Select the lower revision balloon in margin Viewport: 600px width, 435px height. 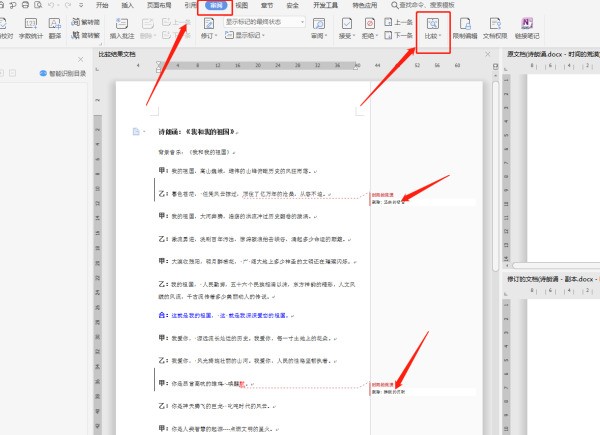click(x=423, y=388)
